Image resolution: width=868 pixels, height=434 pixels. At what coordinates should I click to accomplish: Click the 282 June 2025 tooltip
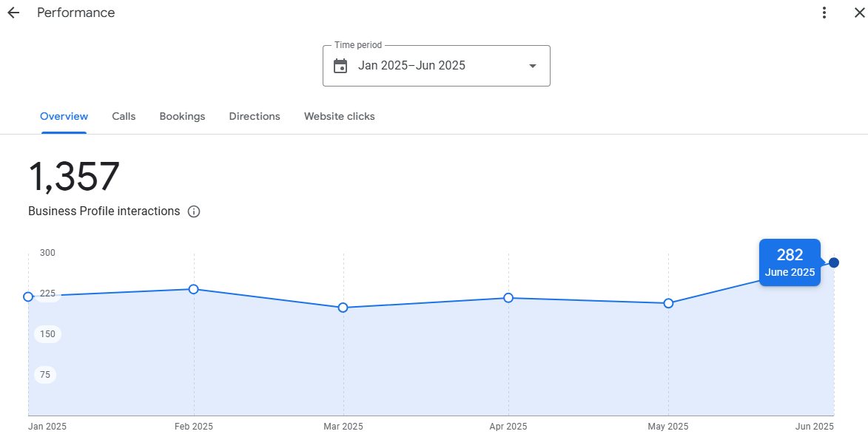click(790, 262)
